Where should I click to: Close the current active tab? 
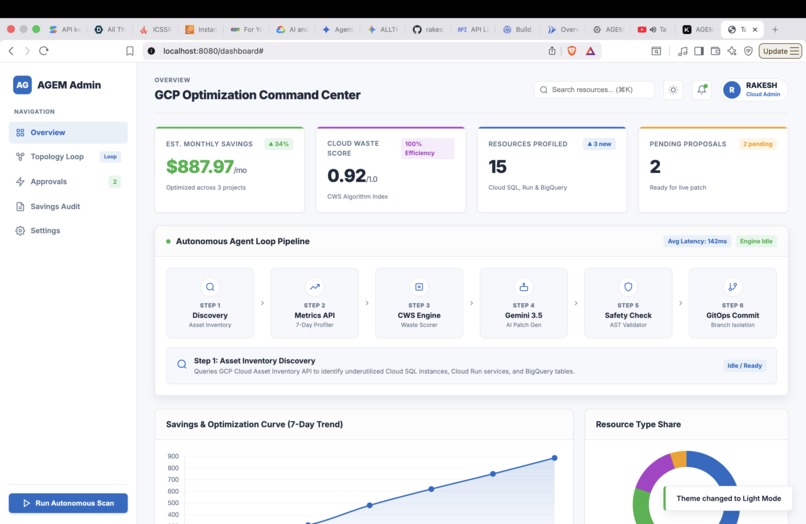(x=755, y=29)
